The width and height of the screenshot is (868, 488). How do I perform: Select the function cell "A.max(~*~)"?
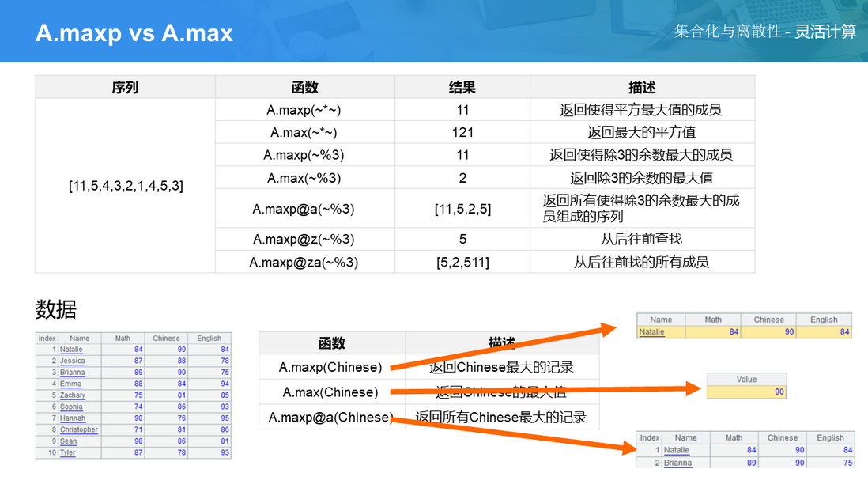coord(304,132)
